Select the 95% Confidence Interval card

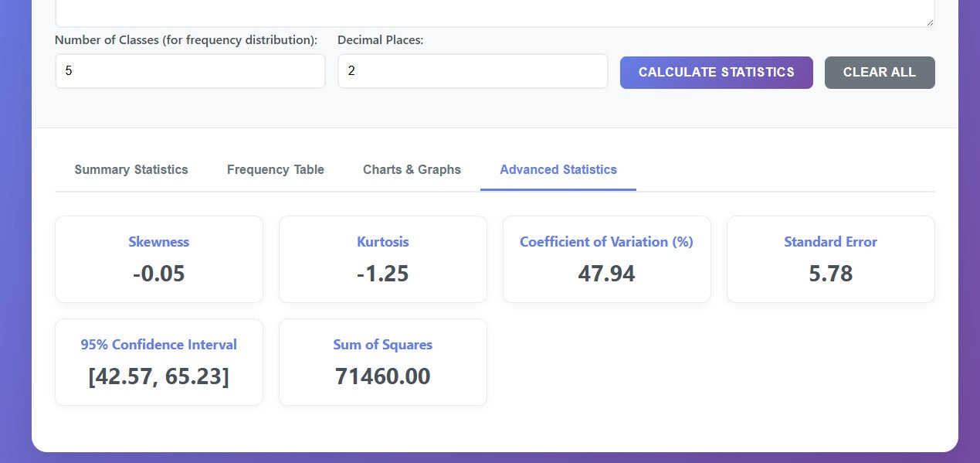158,362
